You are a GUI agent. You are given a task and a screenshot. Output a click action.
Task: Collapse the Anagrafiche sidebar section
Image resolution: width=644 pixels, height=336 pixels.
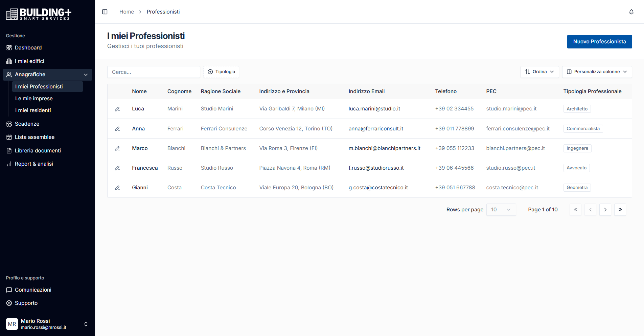tap(86, 75)
